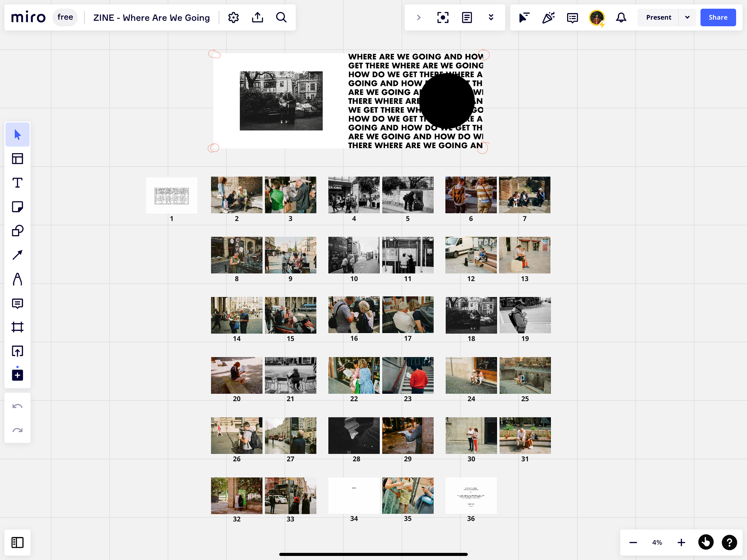Expand Present options dropdown
747x560 pixels.
pos(687,17)
